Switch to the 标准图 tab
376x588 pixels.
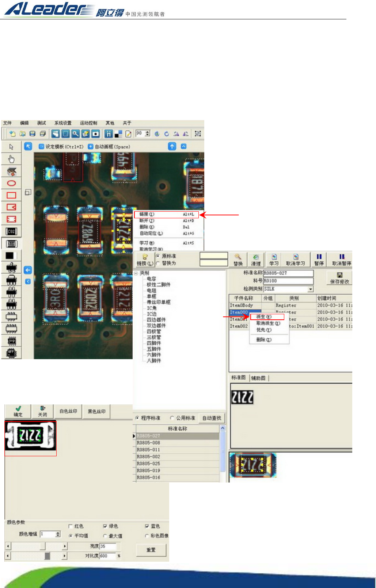click(x=239, y=378)
